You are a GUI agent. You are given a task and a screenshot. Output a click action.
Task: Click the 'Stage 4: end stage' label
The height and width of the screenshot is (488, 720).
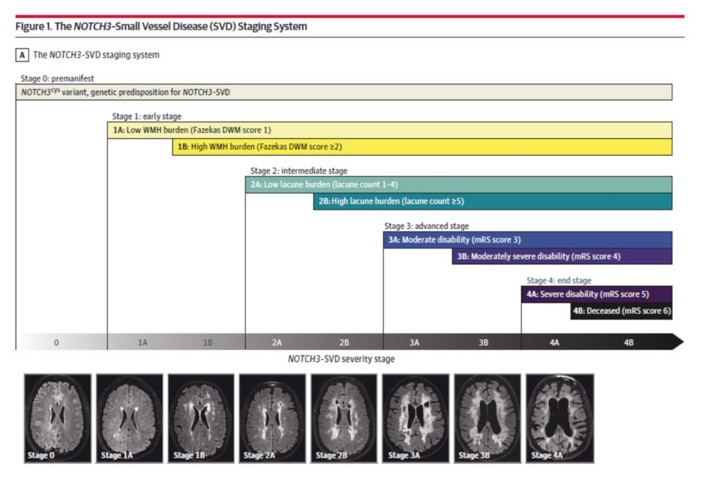click(x=559, y=280)
